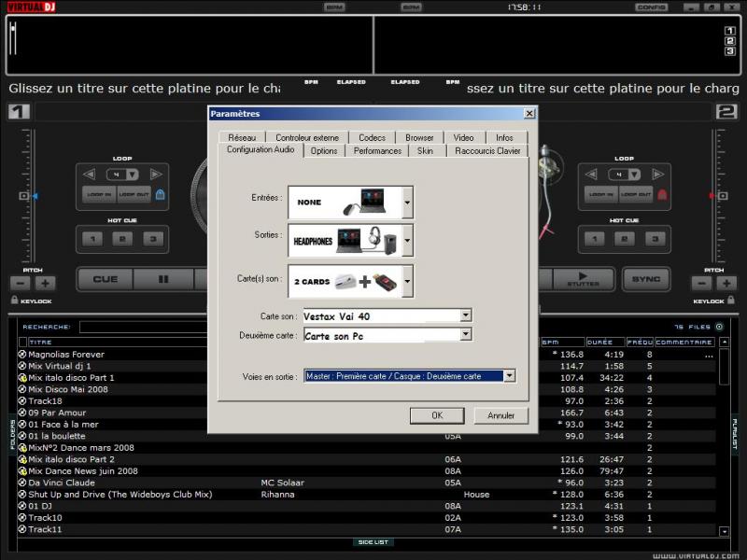Open the Voies en sortie dropdown
The image size is (747, 560).
(510, 375)
